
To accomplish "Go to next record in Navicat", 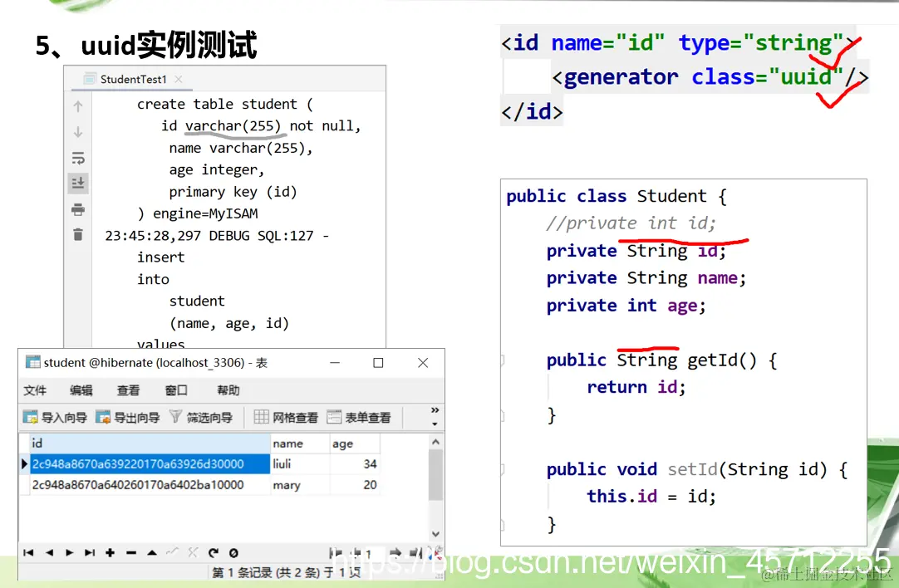I will click(x=69, y=552).
